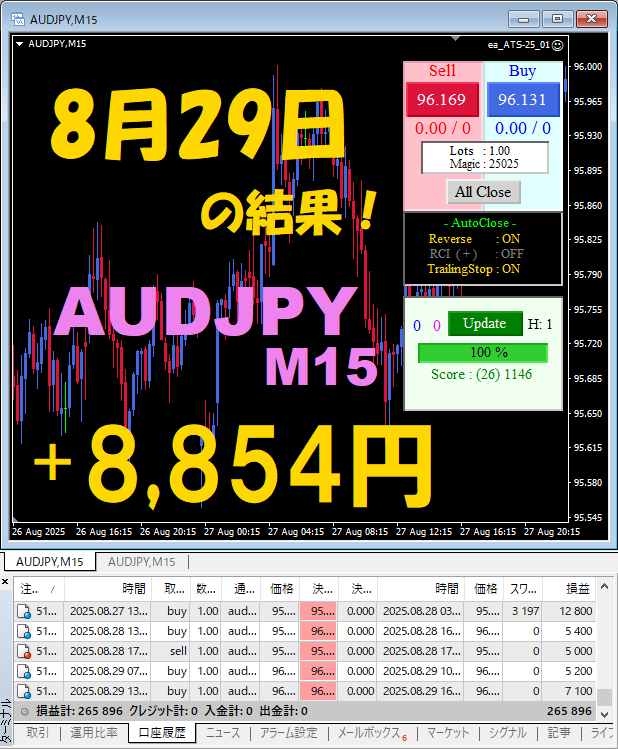Click the green 100 % progress bar
Image resolution: width=618 pixels, height=749 pixels.
click(x=483, y=353)
